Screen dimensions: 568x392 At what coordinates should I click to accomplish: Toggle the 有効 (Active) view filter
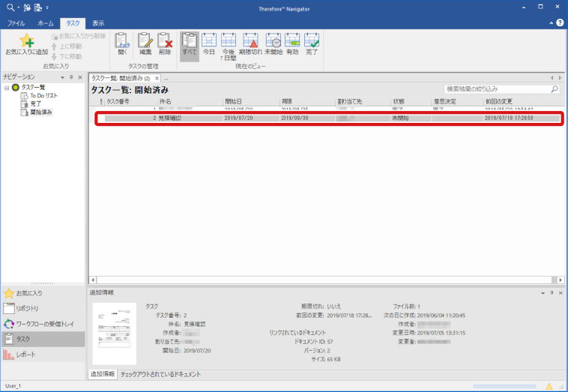tap(292, 44)
